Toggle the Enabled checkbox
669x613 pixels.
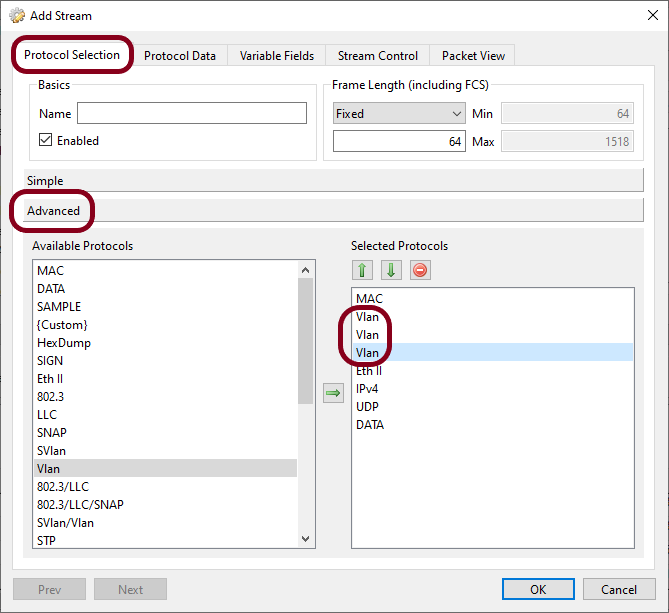click(45, 140)
